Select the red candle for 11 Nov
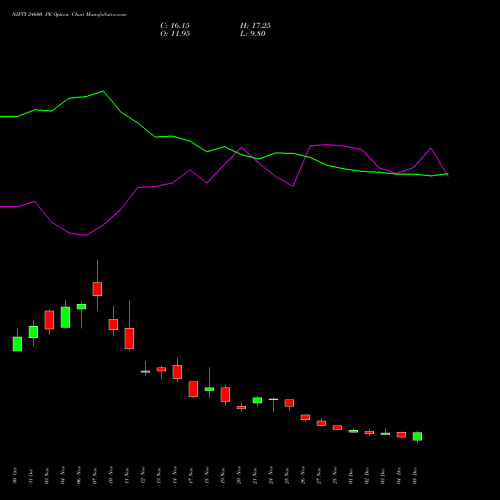The image size is (500, 500). pos(129,338)
